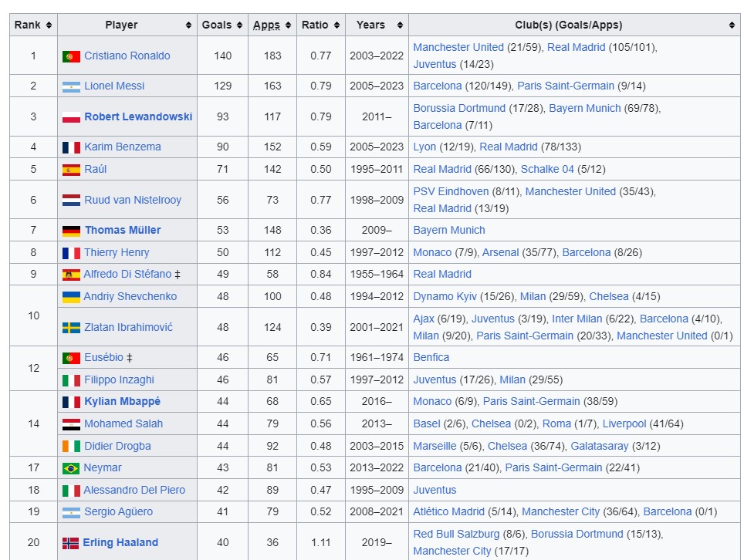Sort the Ratio column with its arrows

point(337,25)
